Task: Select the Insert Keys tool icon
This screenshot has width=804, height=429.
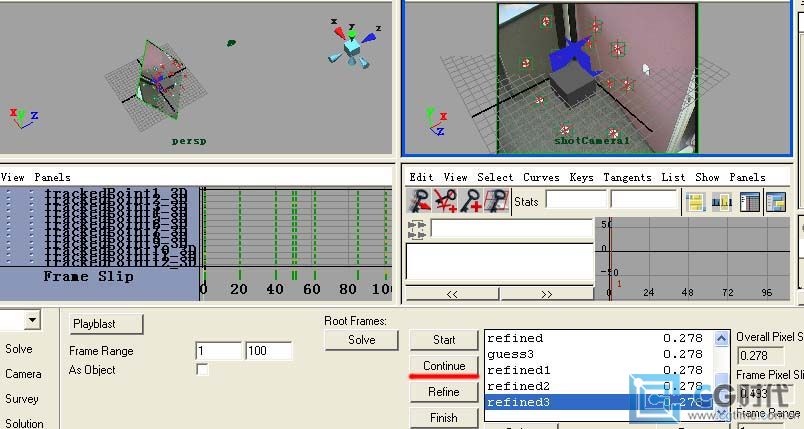Action: point(445,201)
